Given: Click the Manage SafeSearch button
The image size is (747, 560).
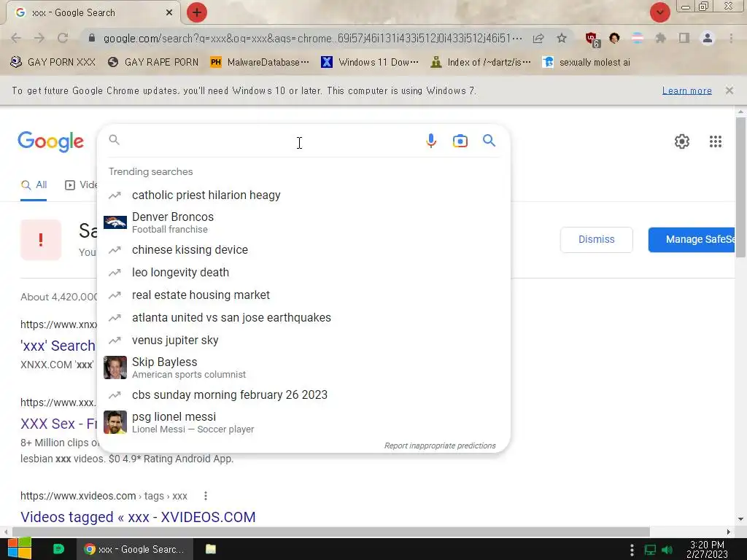Looking at the screenshot, I should pos(692,239).
